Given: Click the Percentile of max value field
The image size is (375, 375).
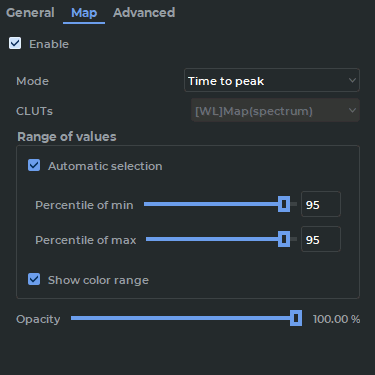Looking at the screenshot, I should [x=321, y=239].
